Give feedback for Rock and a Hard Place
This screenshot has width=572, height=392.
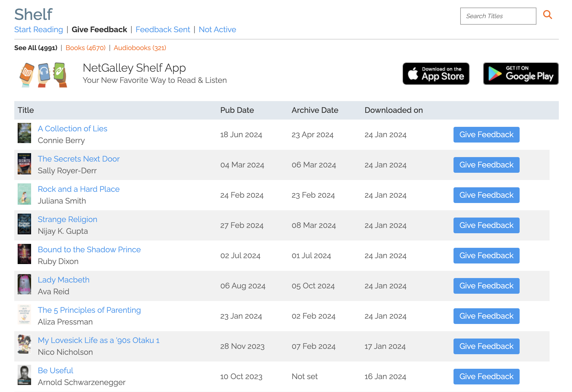point(486,195)
